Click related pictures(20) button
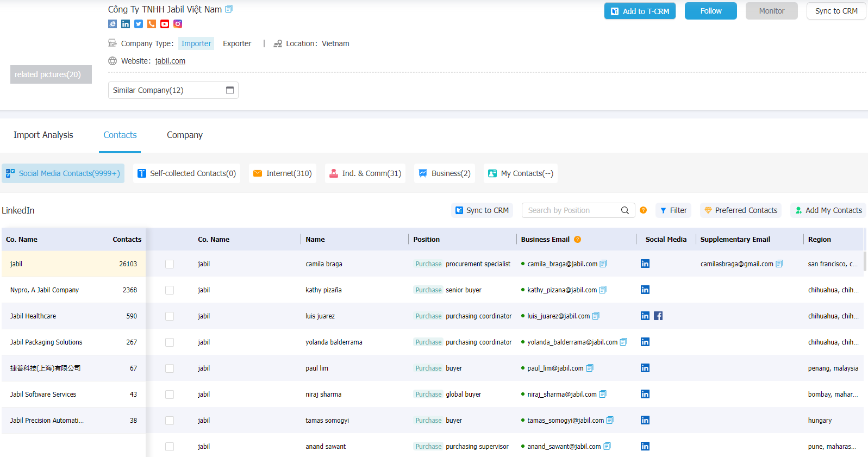The image size is (868, 457). tap(51, 74)
